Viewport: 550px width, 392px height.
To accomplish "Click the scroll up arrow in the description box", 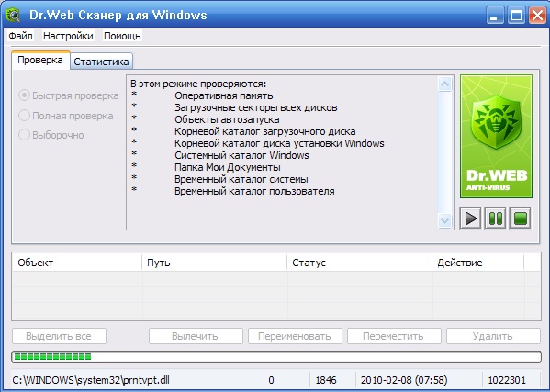I will pyautogui.click(x=444, y=84).
